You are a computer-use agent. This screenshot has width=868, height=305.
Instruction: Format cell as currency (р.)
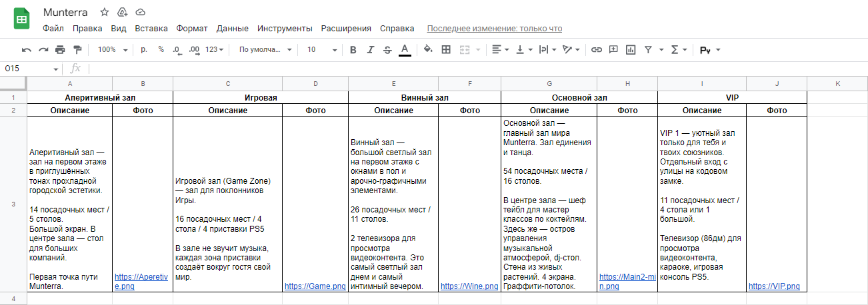(x=144, y=49)
